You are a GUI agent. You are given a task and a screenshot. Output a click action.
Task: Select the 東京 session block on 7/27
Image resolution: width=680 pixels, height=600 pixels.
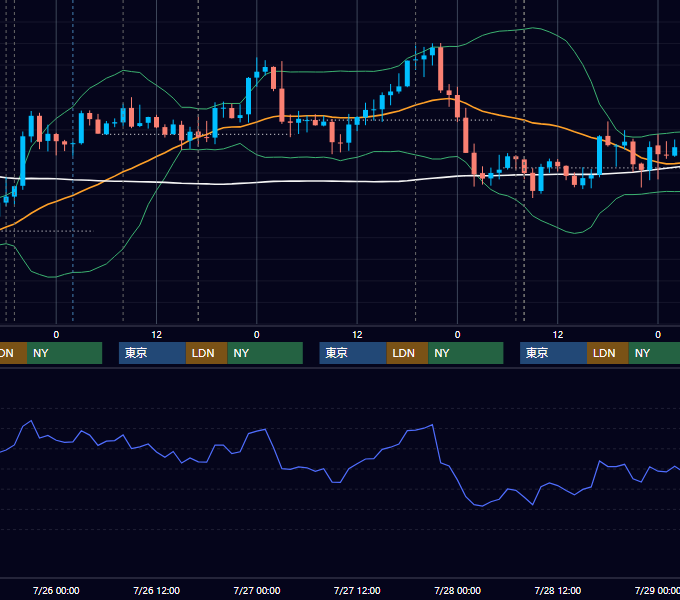coord(353,353)
